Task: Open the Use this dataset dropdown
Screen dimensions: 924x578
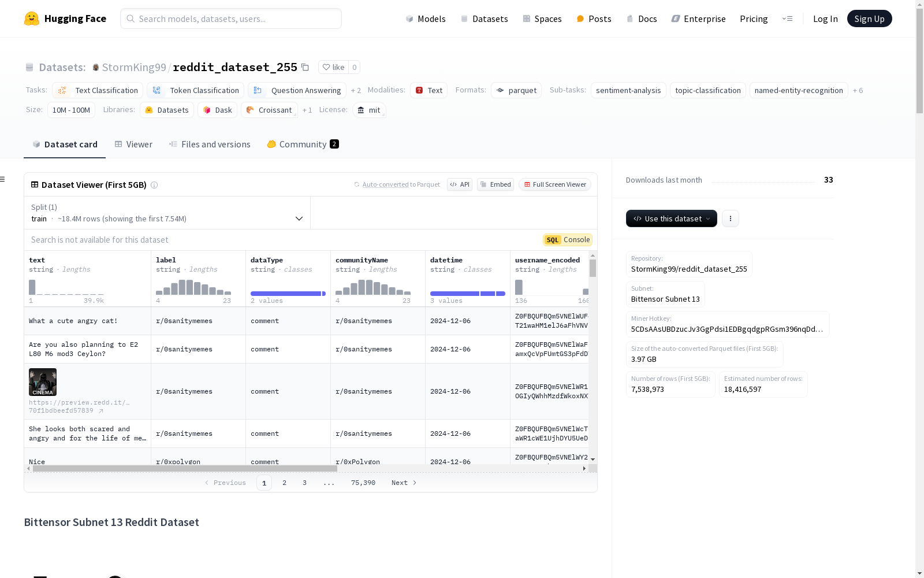Action: pyautogui.click(x=672, y=218)
